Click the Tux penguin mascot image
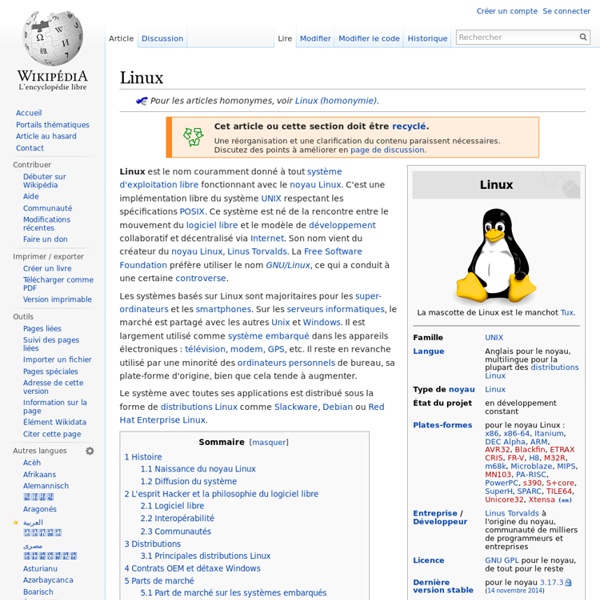 coord(496,254)
